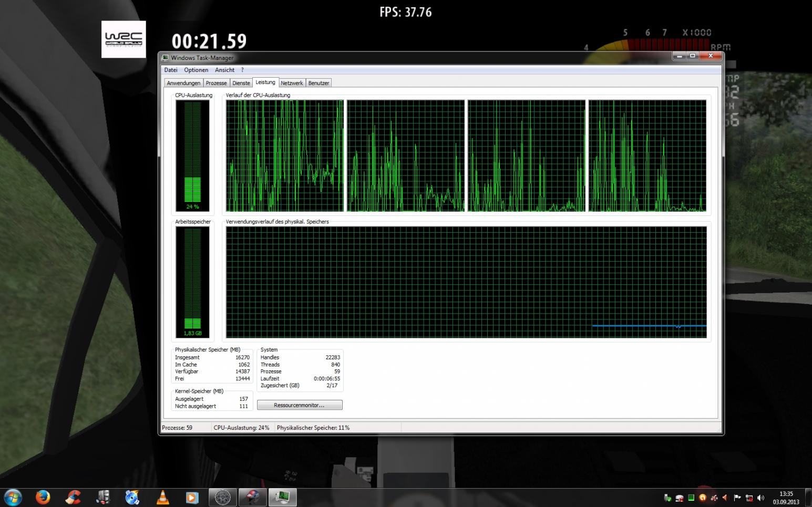
Task: Open CCleaner from the taskbar
Action: [73, 497]
